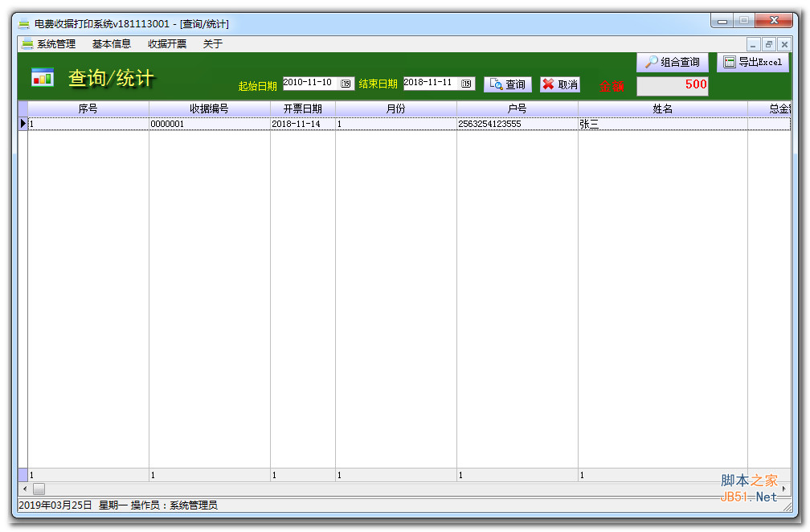Click the status bar date 2019年03月25日

click(x=55, y=505)
